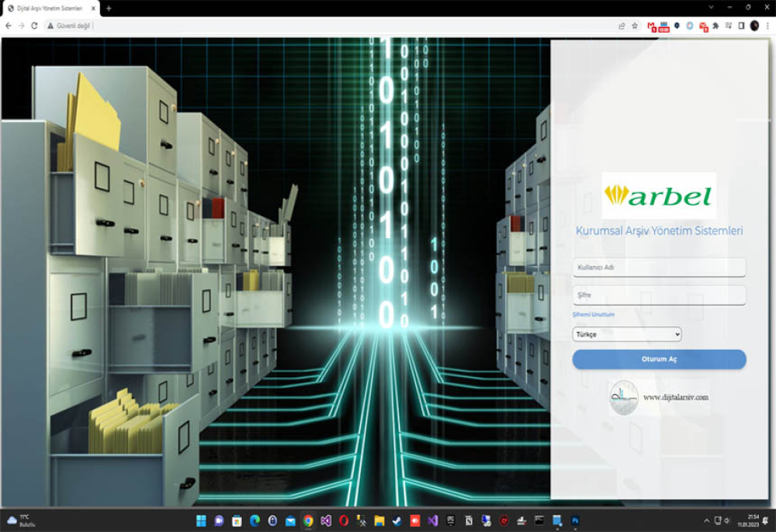Screen dimensions: 776x532
Task: Focus the Şifre password field
Action: click(x=659, y=295)
